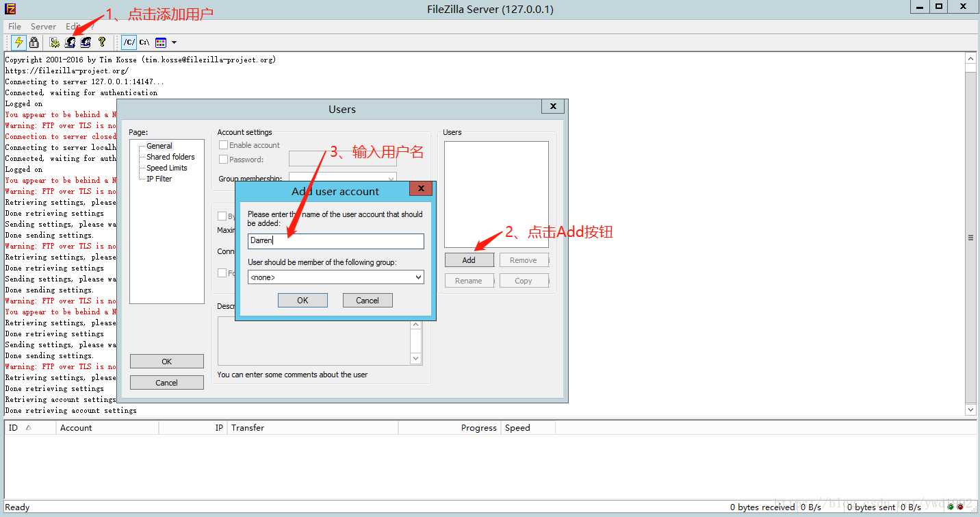Click the Ready status bar text
The width and height of the screenshot is (980, 517).
coord(17,507)
